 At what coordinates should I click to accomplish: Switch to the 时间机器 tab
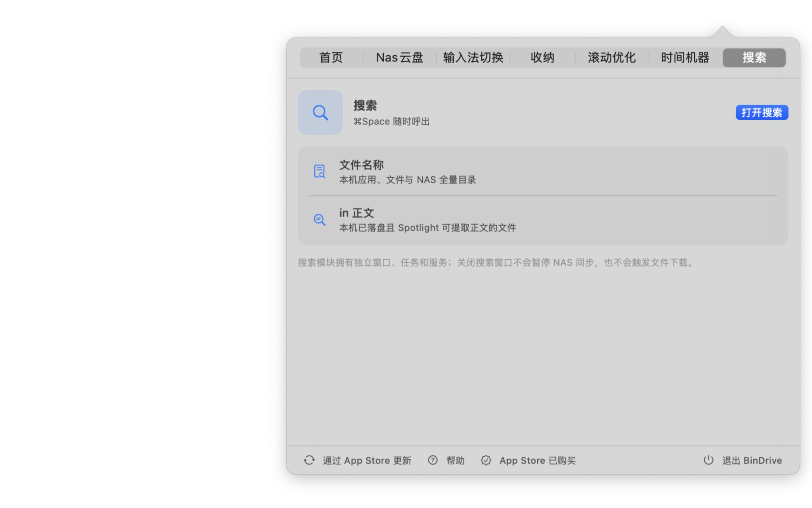(685, 58)
